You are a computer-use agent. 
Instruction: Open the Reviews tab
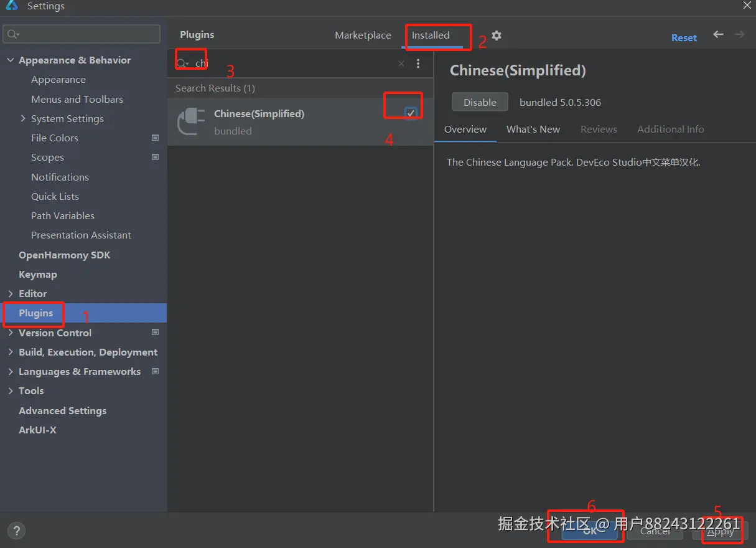pos(599,130)
